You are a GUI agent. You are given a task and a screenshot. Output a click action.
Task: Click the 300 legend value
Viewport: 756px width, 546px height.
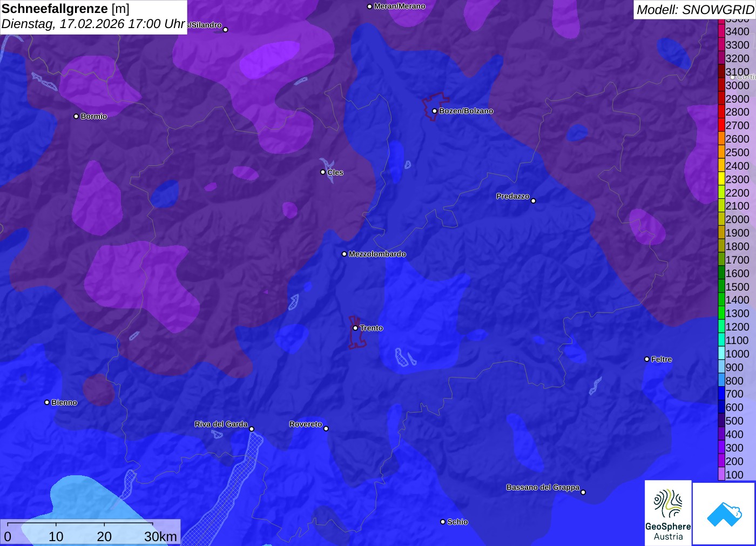point(734,448)
